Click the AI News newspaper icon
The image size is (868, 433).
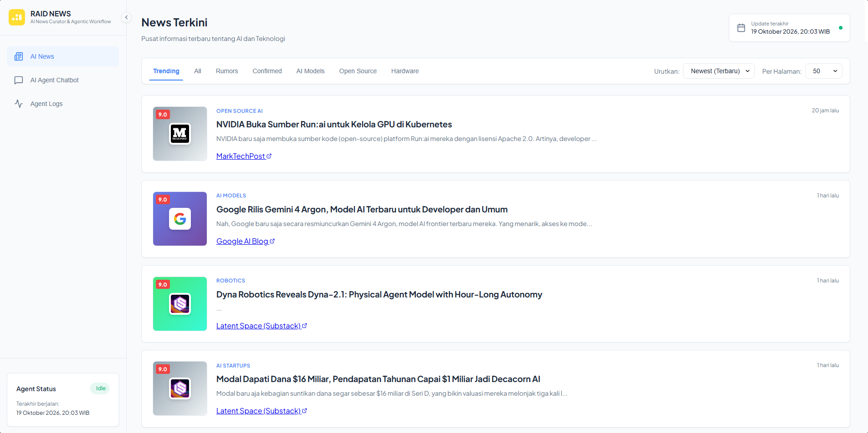(x=19, y=56)
